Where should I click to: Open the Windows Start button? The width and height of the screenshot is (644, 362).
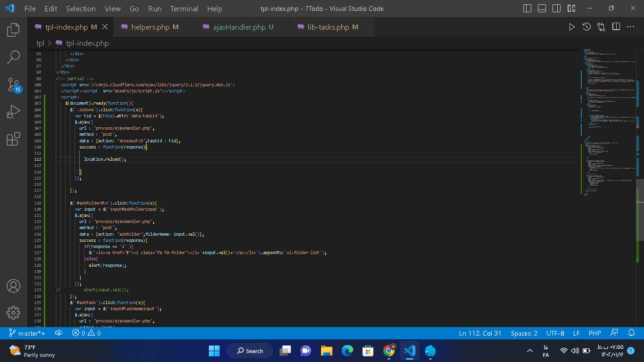[214, 351]
